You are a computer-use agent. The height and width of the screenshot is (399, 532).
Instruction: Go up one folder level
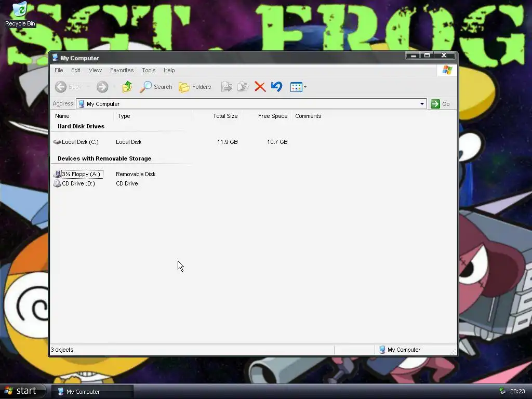[x=127, y=87]
